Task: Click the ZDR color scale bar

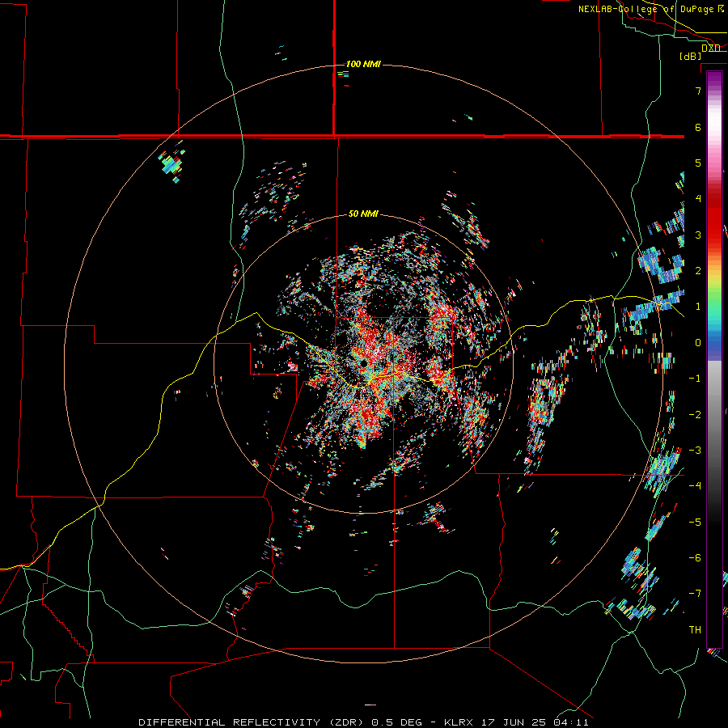Action: [714, 359]
